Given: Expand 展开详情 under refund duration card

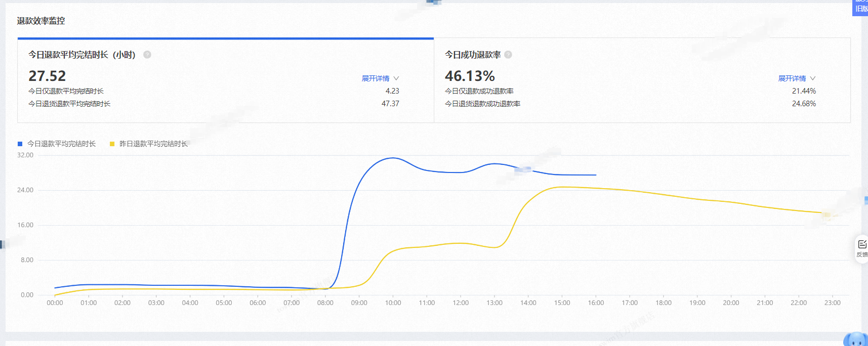Looking at the screenshot, I should [x=376, y=78].
